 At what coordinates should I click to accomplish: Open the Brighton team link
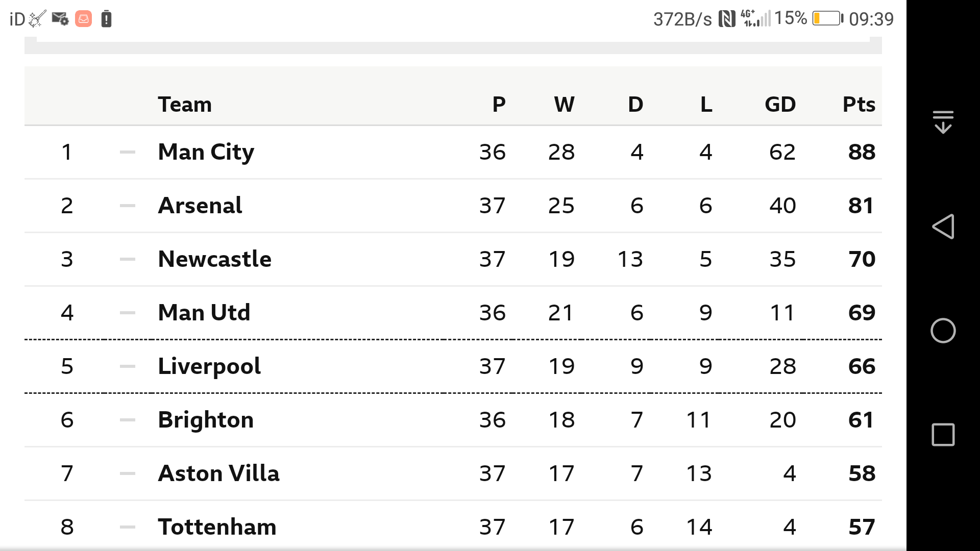coord(206,420)
